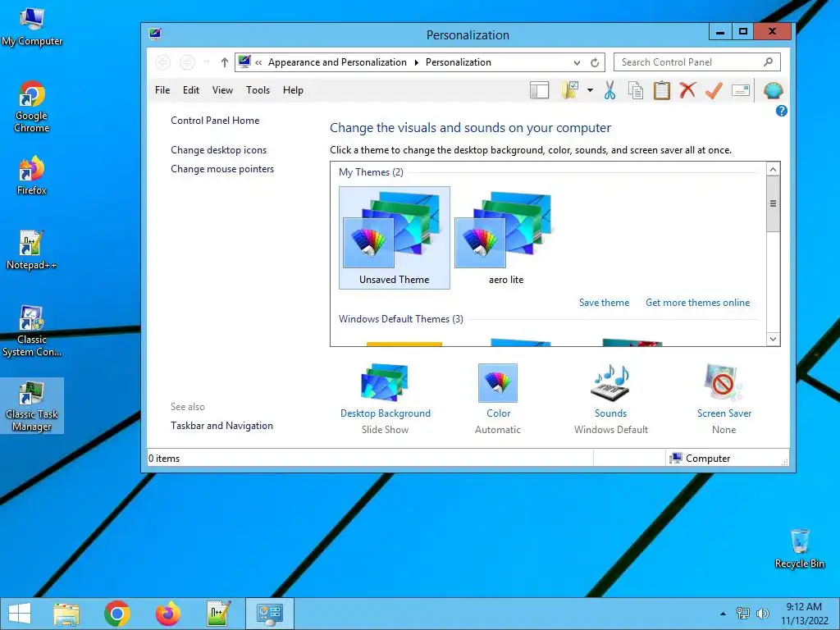Expand Appearance and Personalization breadcrumb arrow

pyautogui.click(x=416, y=62)
